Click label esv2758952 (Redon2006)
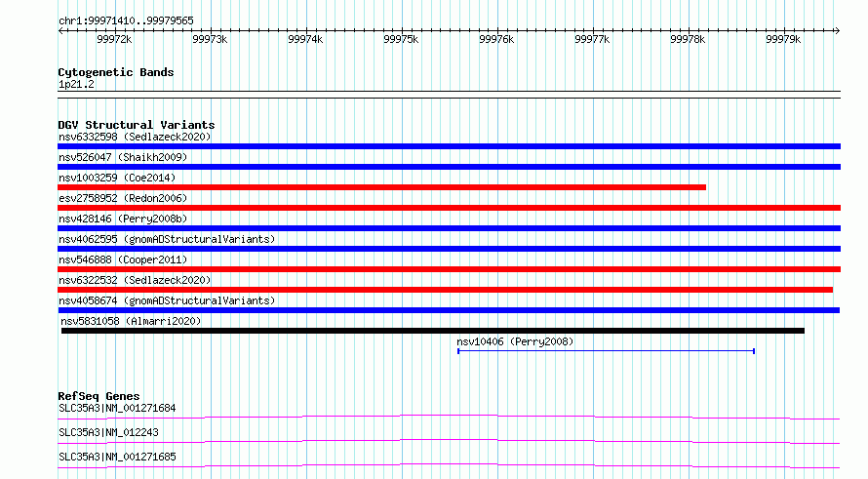 tap(123, 198)
